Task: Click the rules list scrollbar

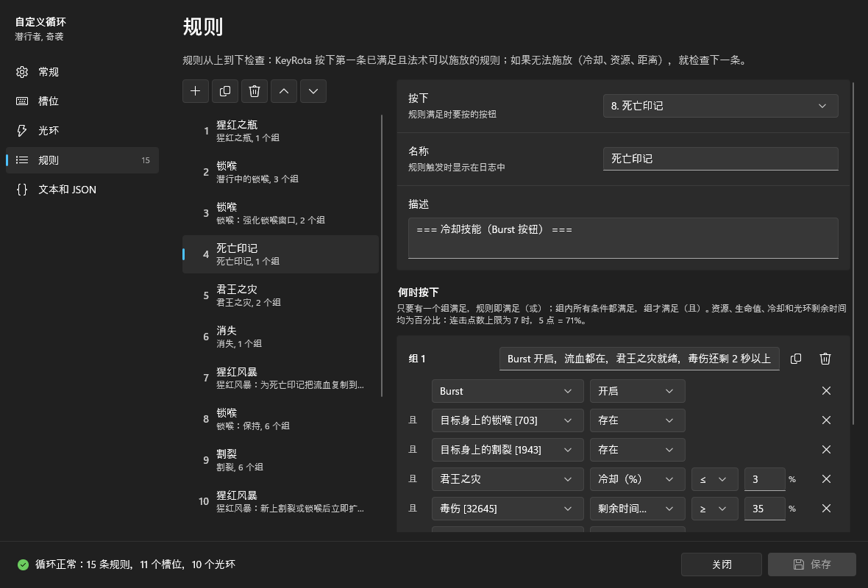Action: tap(382, 256)
